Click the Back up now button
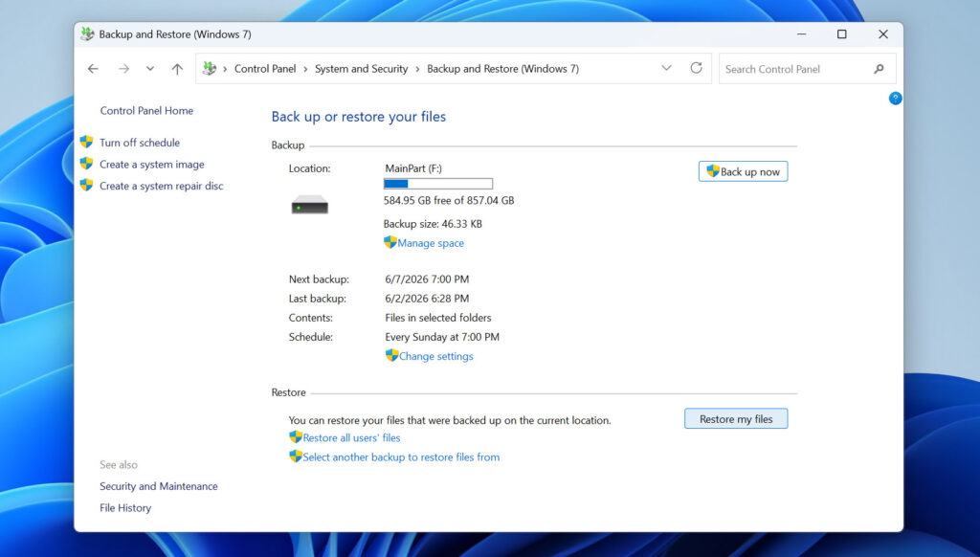Screen dimensions: 980x557 [x=743, y=171]
